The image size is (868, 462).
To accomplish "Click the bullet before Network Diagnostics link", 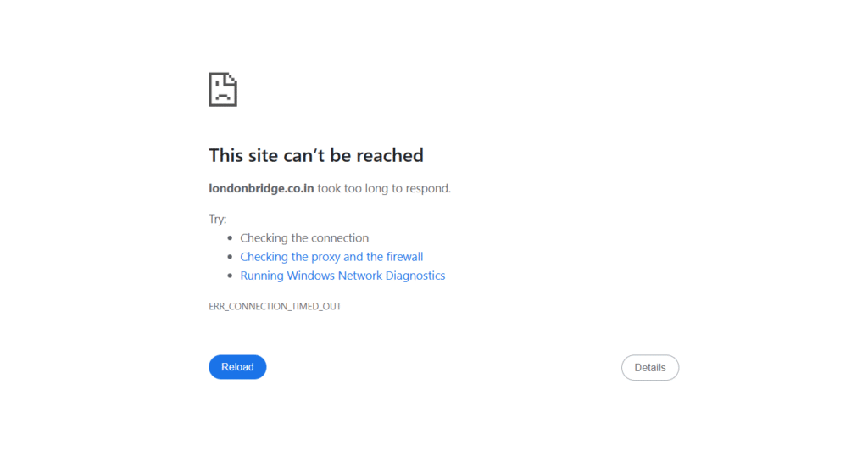I will click(x=230, y=276).
